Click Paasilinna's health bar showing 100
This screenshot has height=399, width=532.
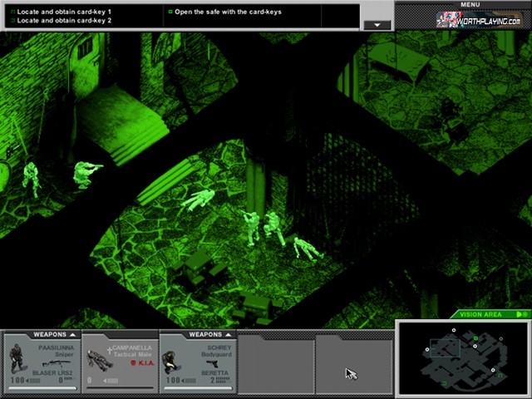point(25,380)
